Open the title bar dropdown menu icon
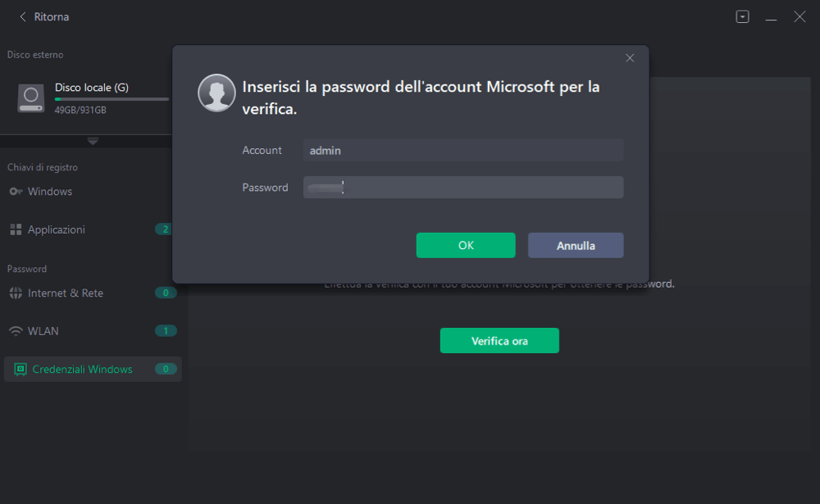Viewport: 820px width, 504px height. pos(742,16)
